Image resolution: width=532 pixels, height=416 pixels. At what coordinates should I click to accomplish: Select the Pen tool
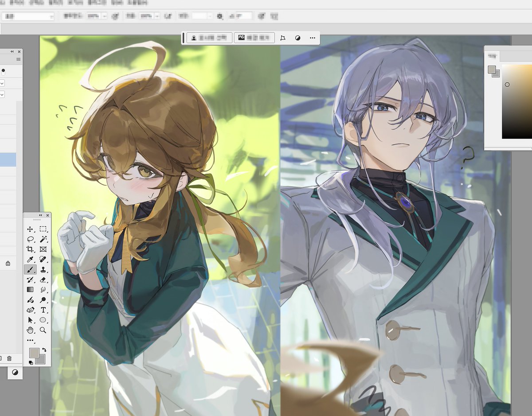30,310
